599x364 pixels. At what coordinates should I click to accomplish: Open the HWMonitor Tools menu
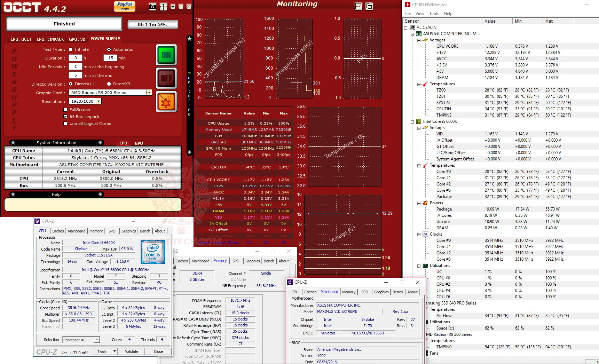click(434, 14)
